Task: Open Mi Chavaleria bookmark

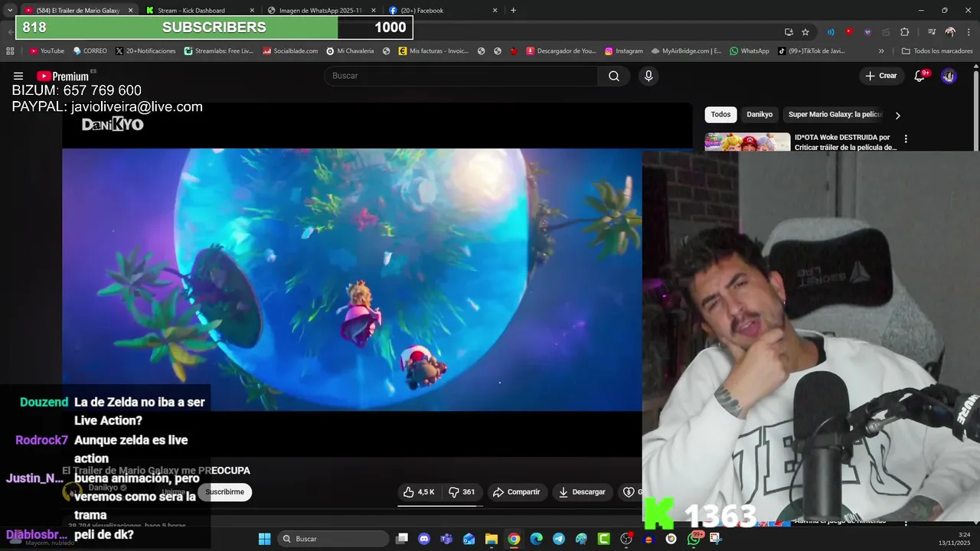Action: click(350, 51)
